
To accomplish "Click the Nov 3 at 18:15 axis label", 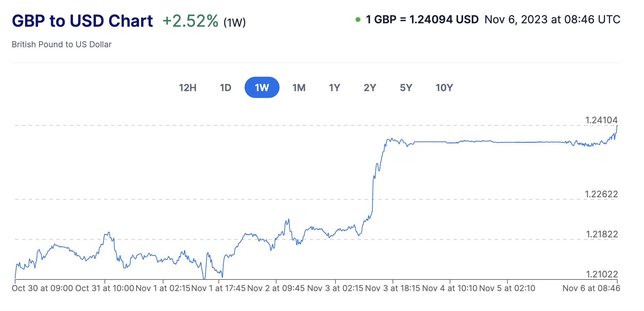I will coord(393,288).
